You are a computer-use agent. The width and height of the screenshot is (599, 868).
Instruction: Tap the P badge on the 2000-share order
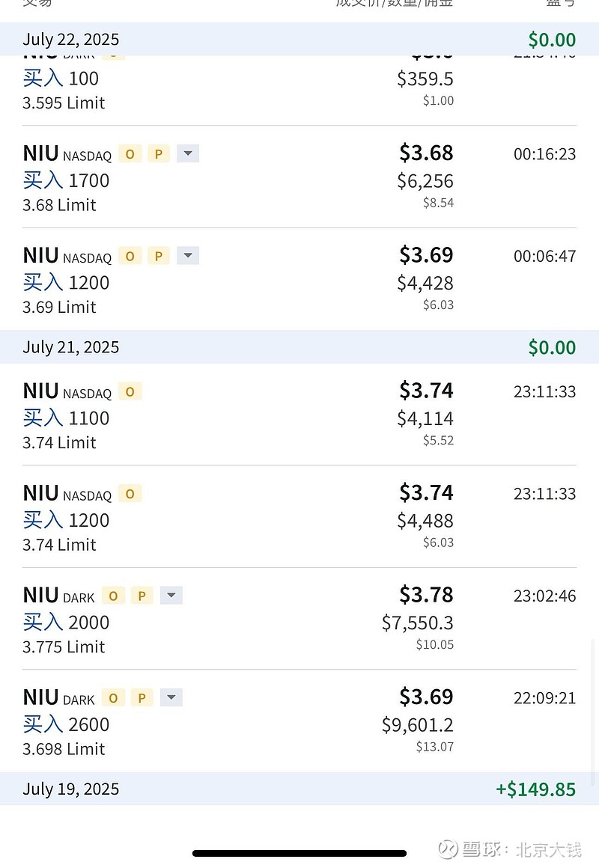point(142,596)
